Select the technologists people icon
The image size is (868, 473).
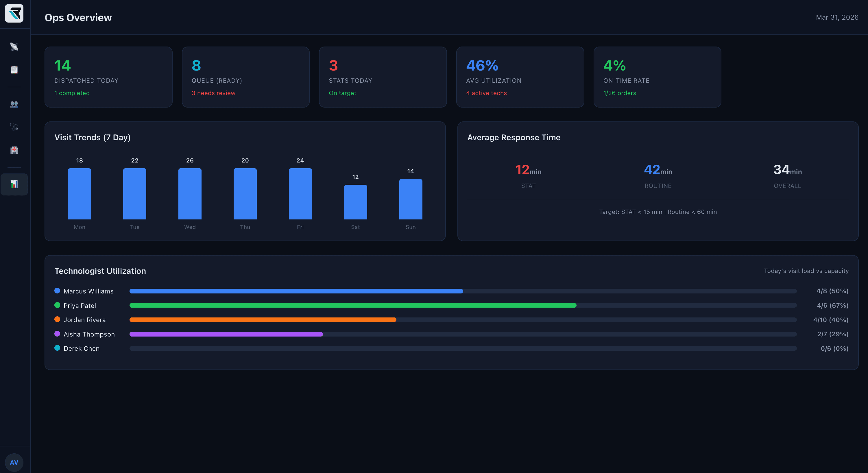pyautogui.click(x=14, y=104)
